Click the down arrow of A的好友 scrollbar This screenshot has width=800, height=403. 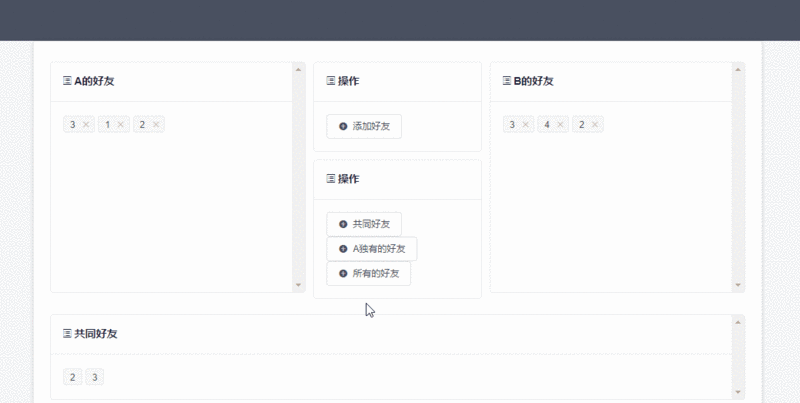click(x=298, y=285)
